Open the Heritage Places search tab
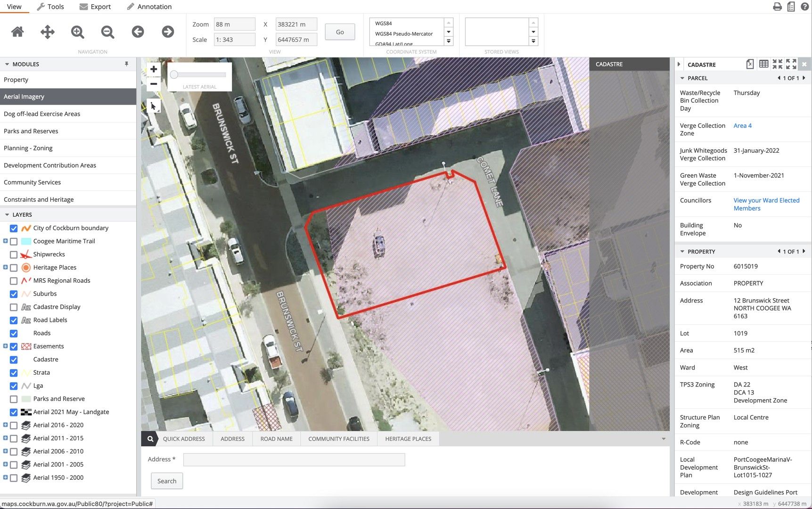Screen dimensions: 812x509 [408, 438]
